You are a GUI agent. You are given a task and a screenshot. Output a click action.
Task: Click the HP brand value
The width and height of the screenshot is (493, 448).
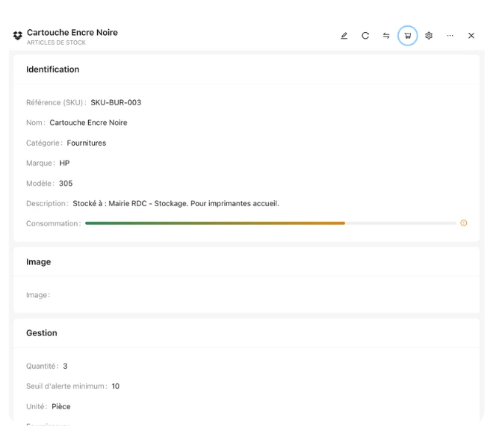pos(64,164)
